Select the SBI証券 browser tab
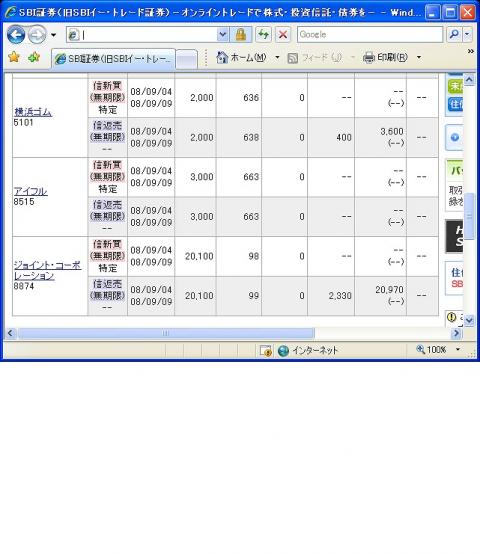 113,58
